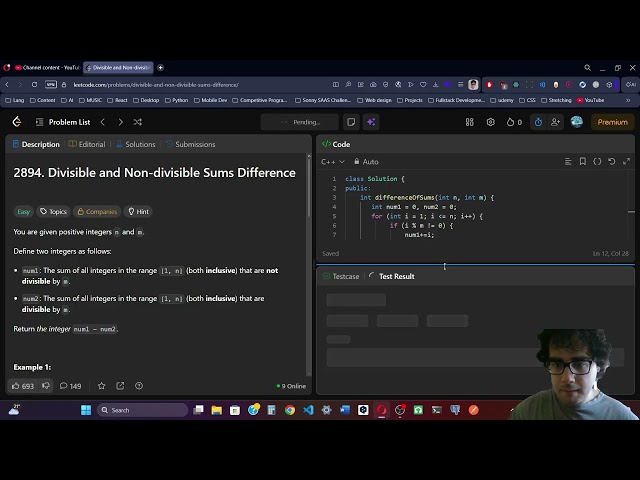Open the Windows Start menu
The width and height of the screenshot is (640, 480).
(x=86, y=410)
